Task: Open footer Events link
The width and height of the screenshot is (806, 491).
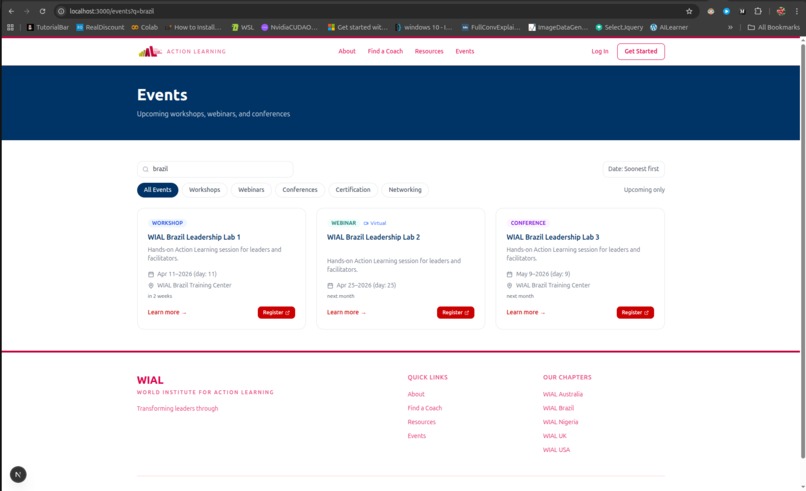Action: click(416, 436)
